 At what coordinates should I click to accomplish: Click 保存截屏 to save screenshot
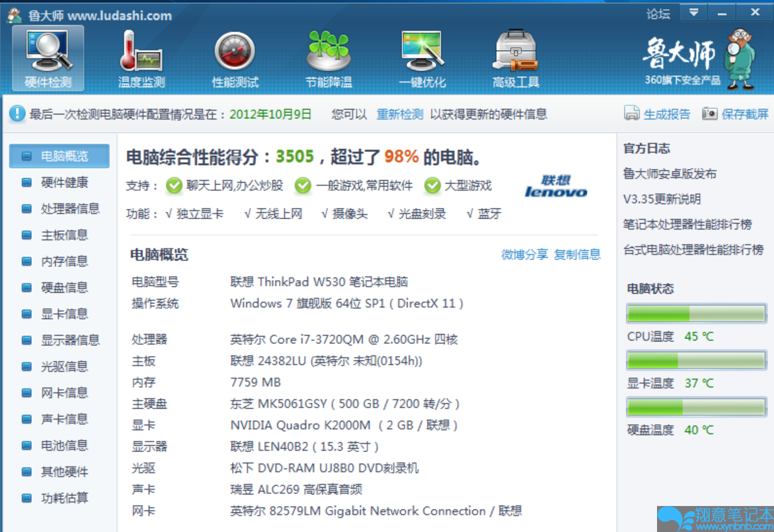tap(736, 114)
